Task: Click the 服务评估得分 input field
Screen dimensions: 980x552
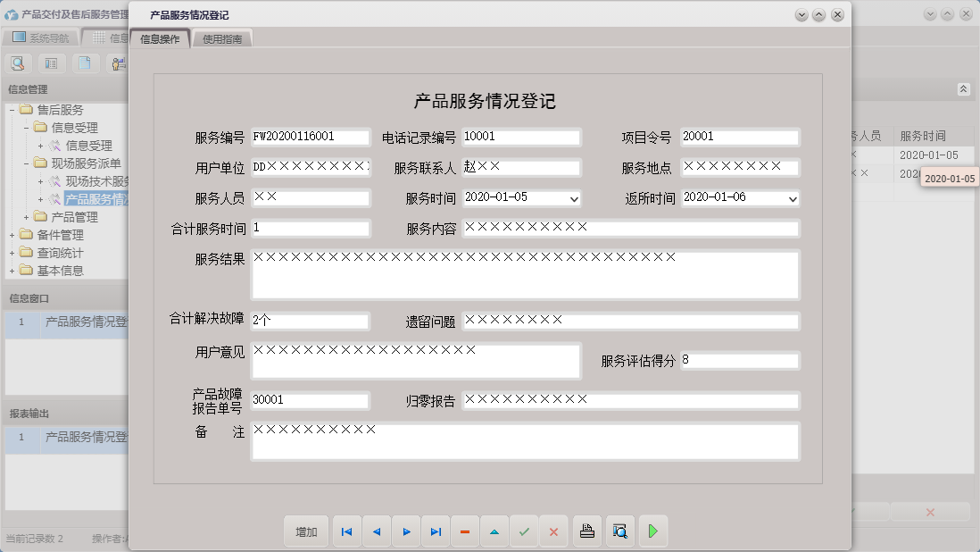Action: click(x=739, y=361)
